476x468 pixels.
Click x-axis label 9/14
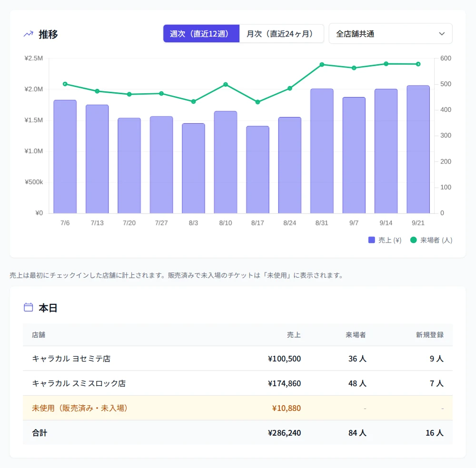[x=386, y=223]
